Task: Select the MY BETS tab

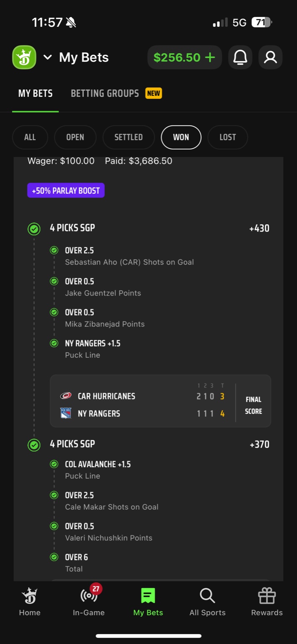Action: [x=35, y=93]
